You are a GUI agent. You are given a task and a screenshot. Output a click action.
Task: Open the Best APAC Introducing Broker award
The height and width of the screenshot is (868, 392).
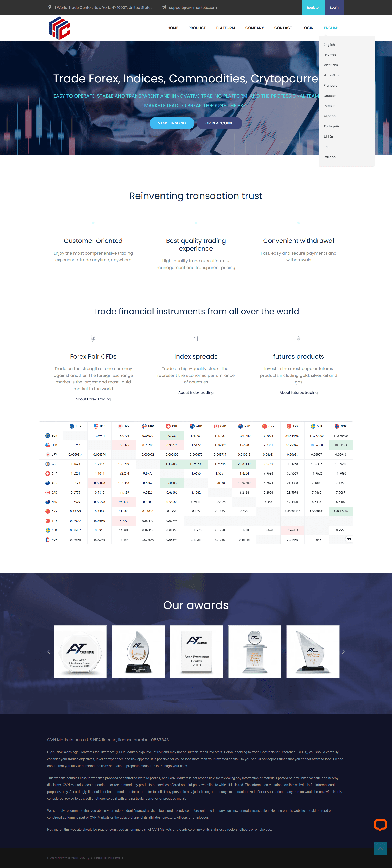pos(80,651)
